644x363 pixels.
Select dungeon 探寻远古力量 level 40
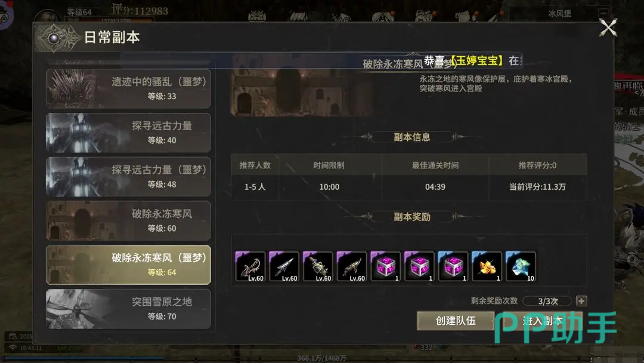(x=129, y=133)
